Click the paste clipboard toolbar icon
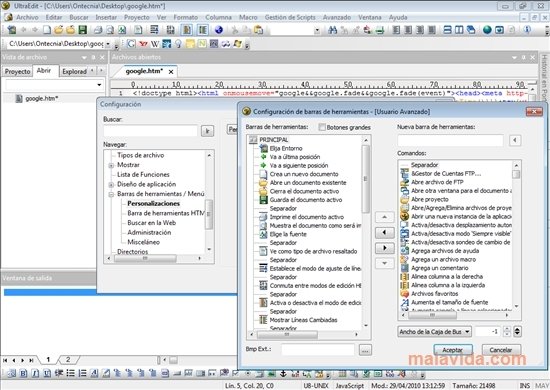Viewport: 550px width, 390px height. tap(259, 30)
